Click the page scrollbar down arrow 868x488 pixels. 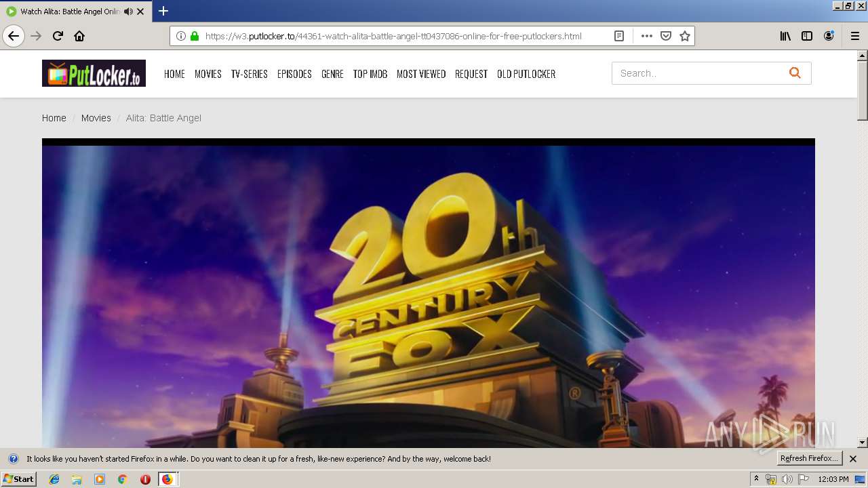coord(863,442)
